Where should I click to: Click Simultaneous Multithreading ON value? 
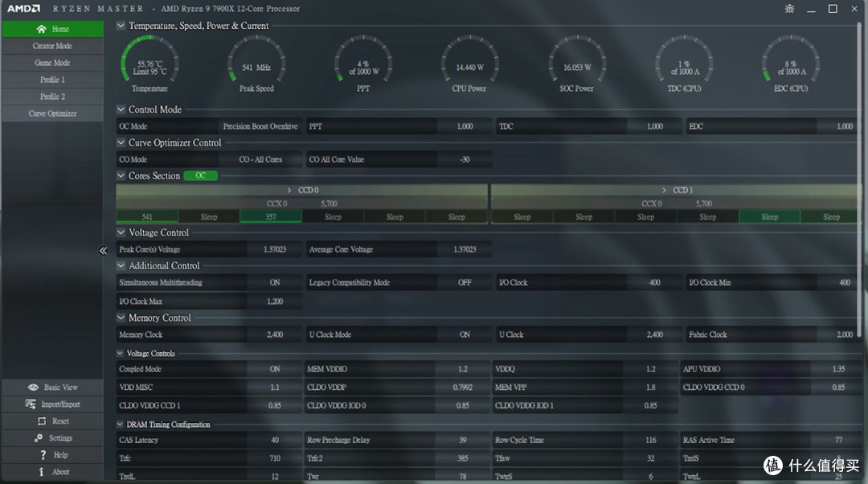click(x=275, y=282)
